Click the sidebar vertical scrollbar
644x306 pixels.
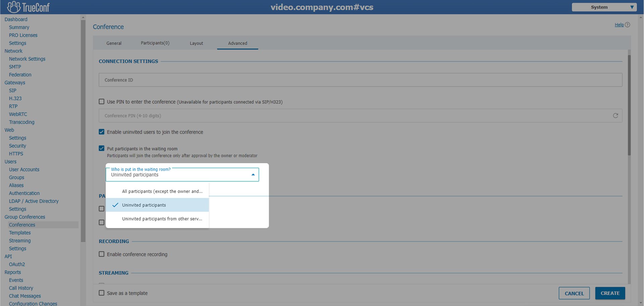tap(83, 131)
